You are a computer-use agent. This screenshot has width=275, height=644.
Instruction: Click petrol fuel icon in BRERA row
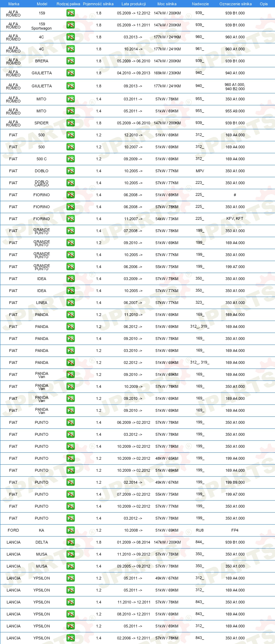tap(70, 61)
